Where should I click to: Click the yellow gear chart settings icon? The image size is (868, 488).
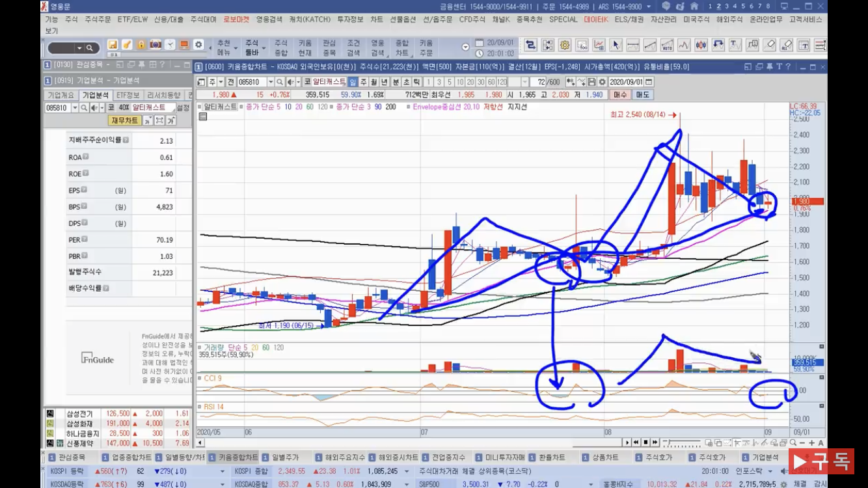point(565,45)
